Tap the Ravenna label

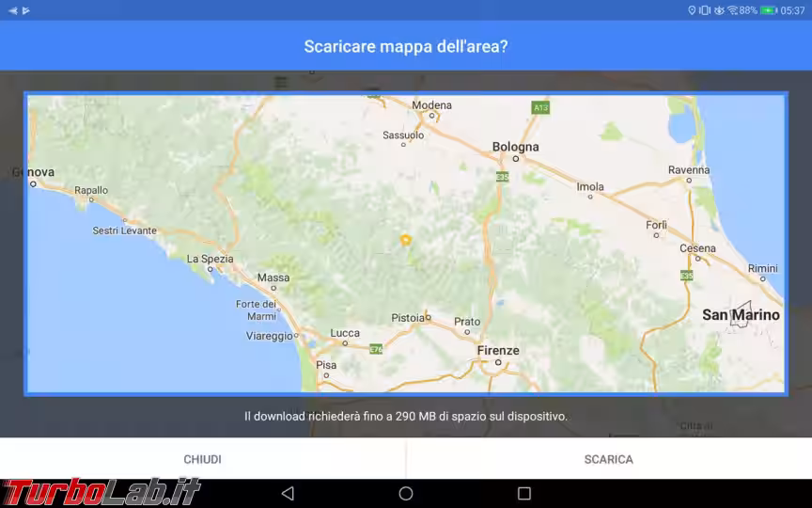click(689, 170)
